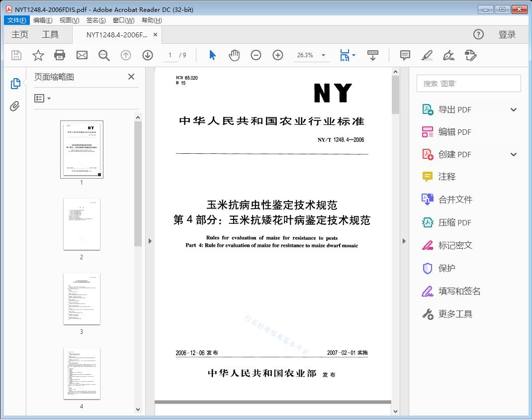The width and height of the screenshot is (532, 419).
Task: Click the zoom out minus icon
Action: (x=256, y=55)
